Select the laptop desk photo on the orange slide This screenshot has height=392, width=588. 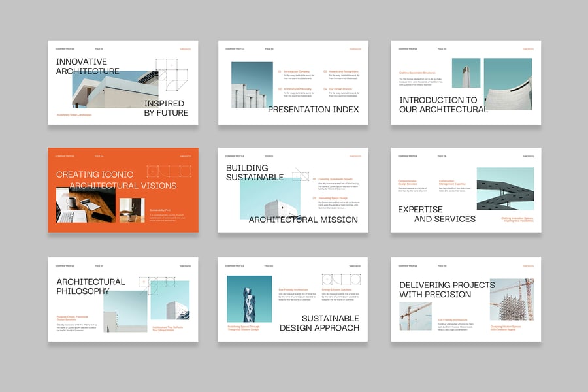(x=84, y=206)
